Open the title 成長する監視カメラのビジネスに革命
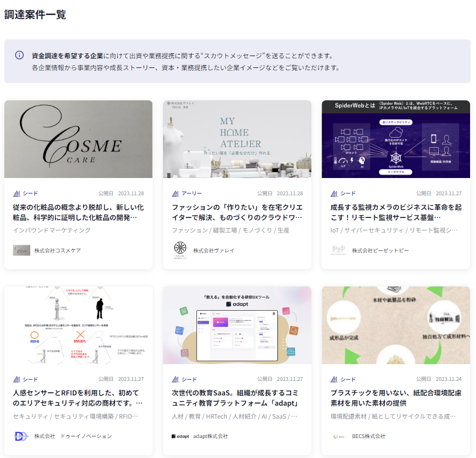This screenshot has width=476, height=458. [396, 213]
